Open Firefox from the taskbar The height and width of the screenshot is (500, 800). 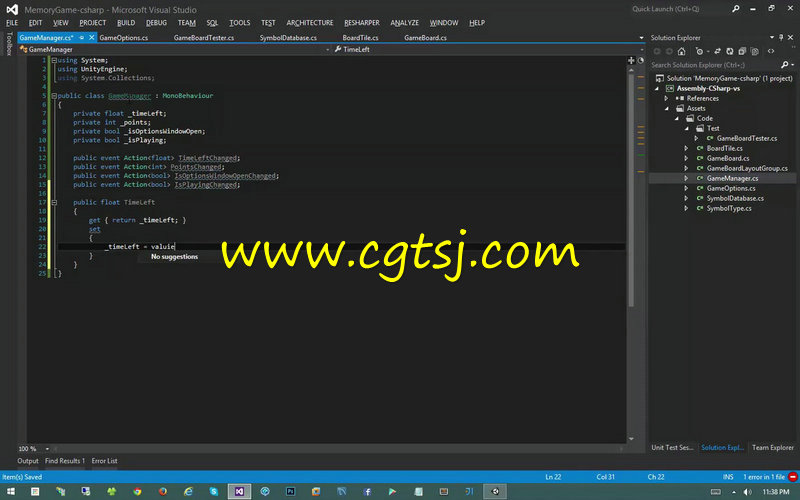[163, 491]
